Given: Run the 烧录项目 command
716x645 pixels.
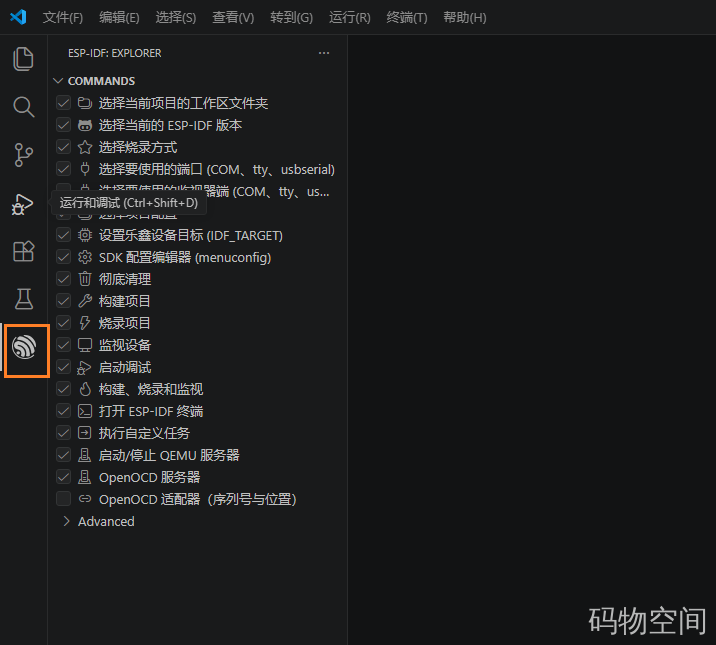Looking at the screenshot, I should point(124,323).
